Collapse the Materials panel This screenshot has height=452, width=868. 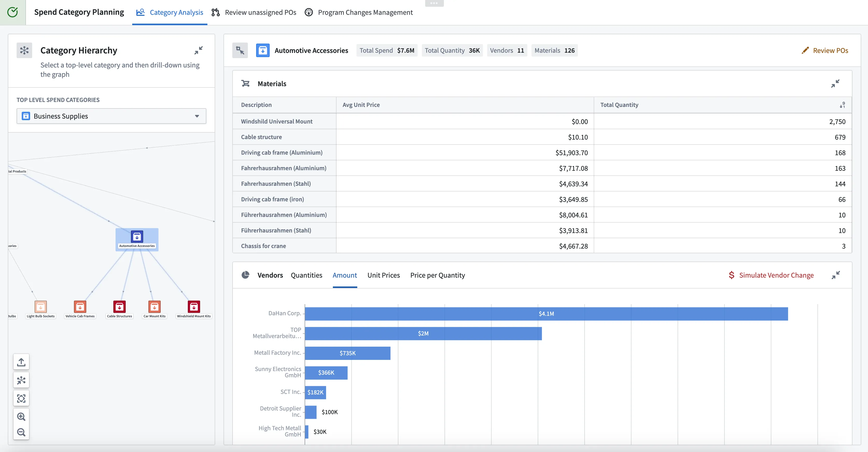click(835, 84)
